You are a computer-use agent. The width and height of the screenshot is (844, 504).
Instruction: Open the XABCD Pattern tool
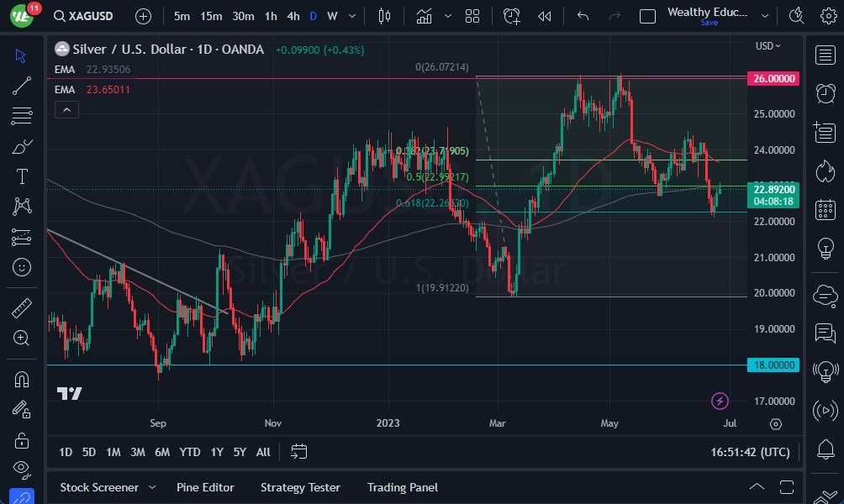coord(21,206)
